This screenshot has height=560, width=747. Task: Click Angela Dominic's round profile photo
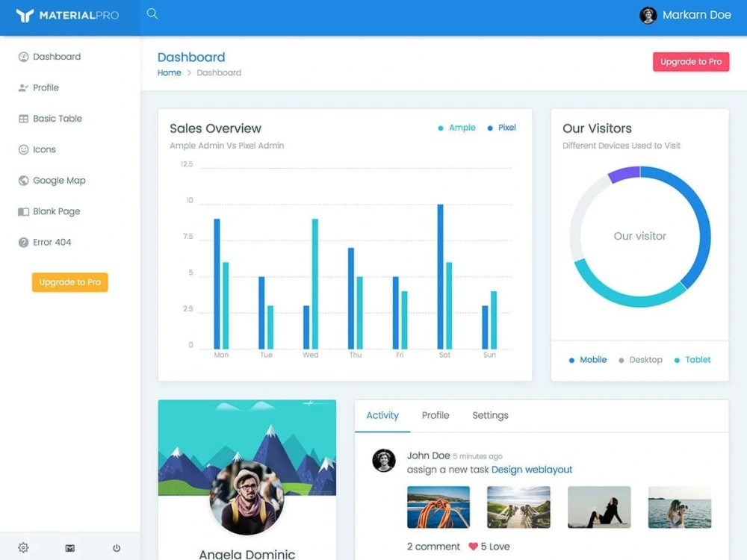247,497
